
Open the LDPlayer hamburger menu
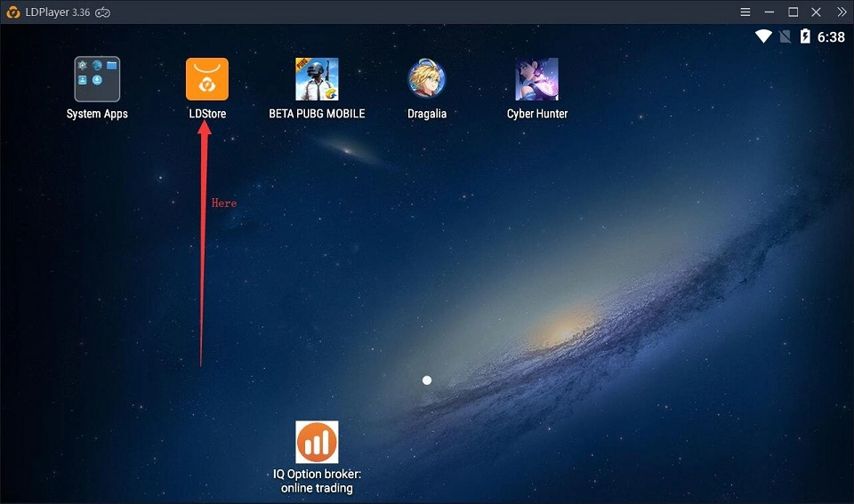pos(745,12)
